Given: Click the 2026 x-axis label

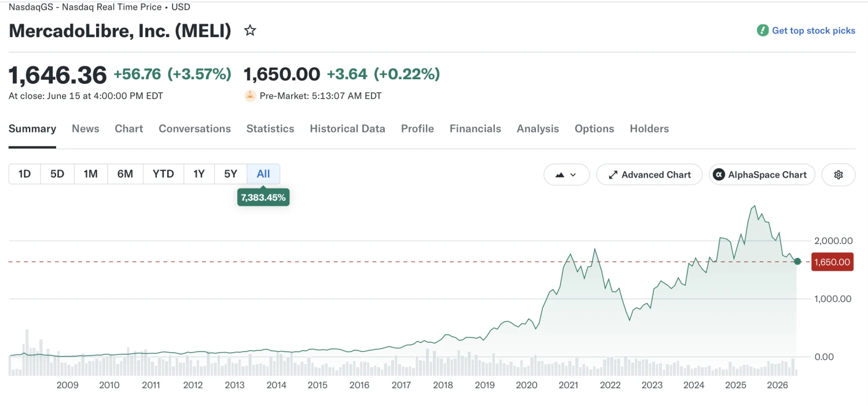Looking at the screenshot, I should click(x=777, y=385).
